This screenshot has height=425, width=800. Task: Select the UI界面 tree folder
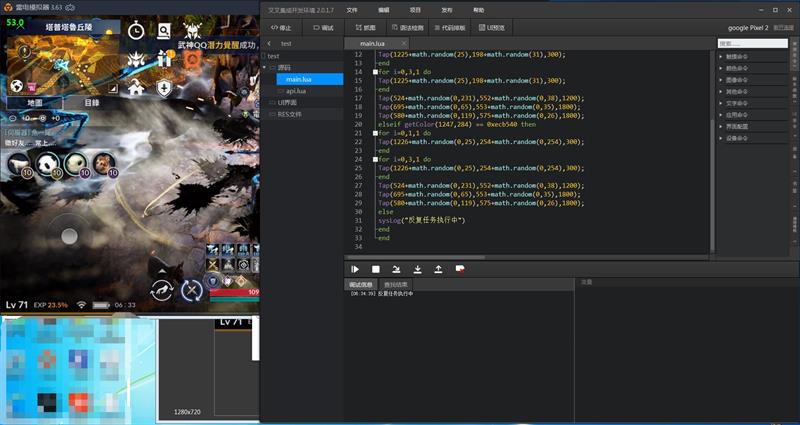pyautogui.click(x=287, y=103)
